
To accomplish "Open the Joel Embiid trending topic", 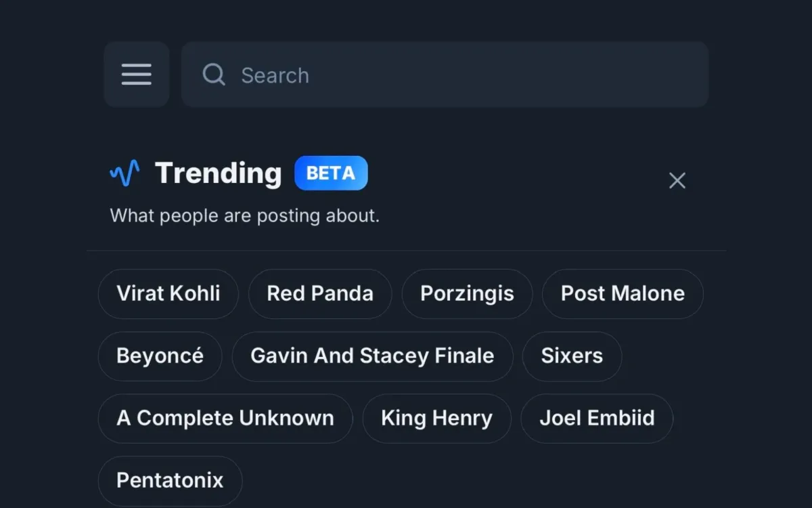I will pos(597,419).
